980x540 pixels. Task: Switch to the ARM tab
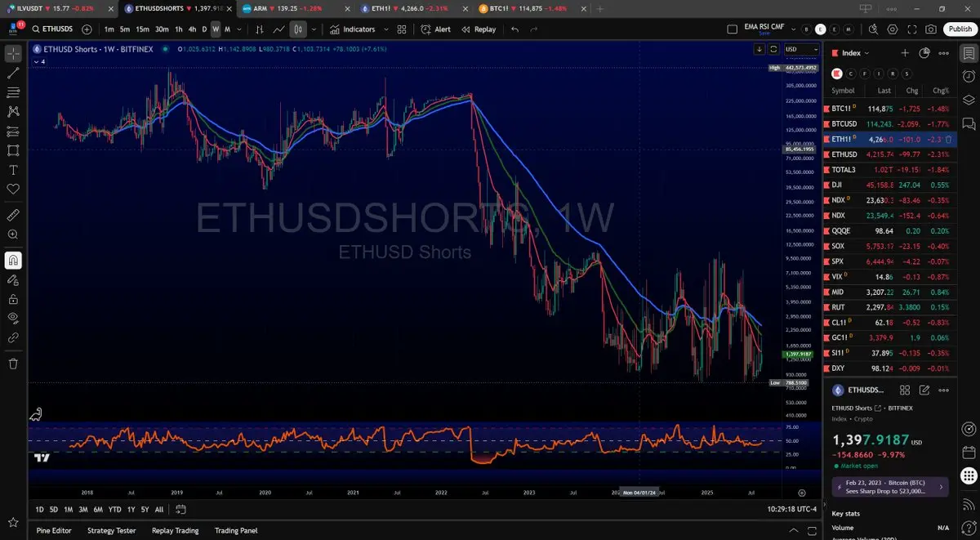(x=296, y=8)
